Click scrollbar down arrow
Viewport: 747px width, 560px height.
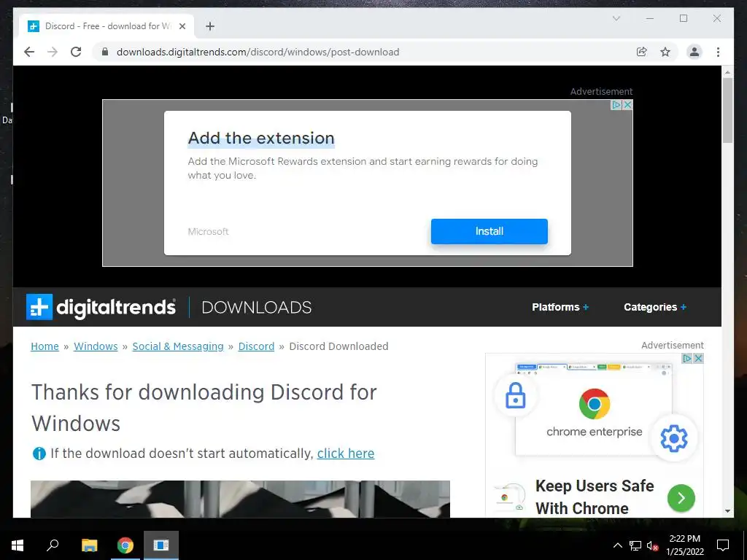tap(727, 511)
